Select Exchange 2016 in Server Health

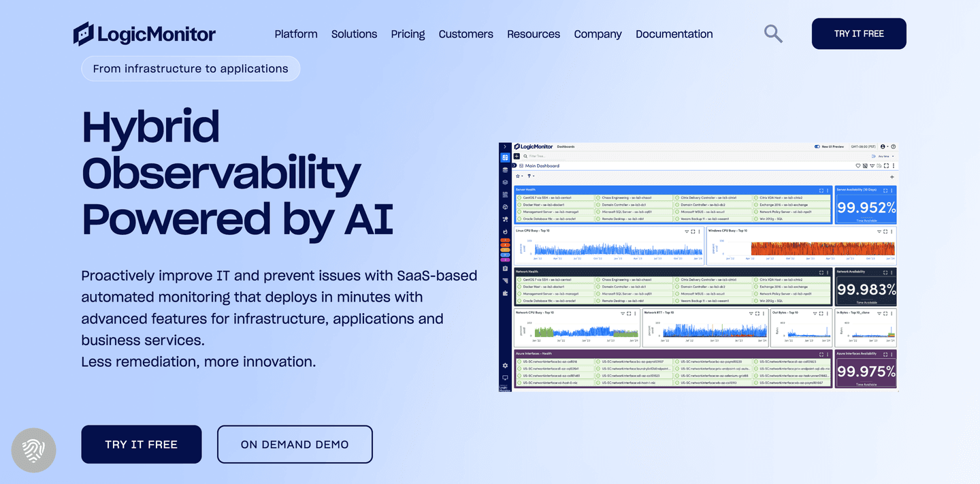pyautogui.click(x=791, y=205)
